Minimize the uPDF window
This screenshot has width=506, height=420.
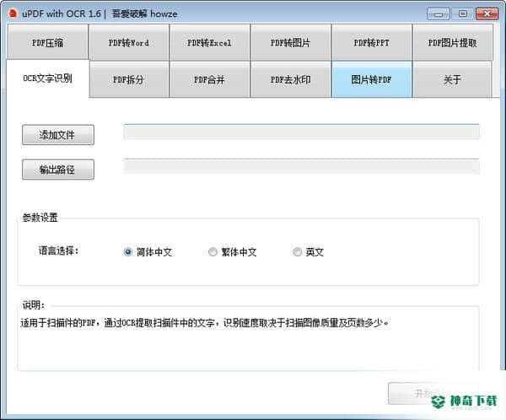click(x=439, y=13)
